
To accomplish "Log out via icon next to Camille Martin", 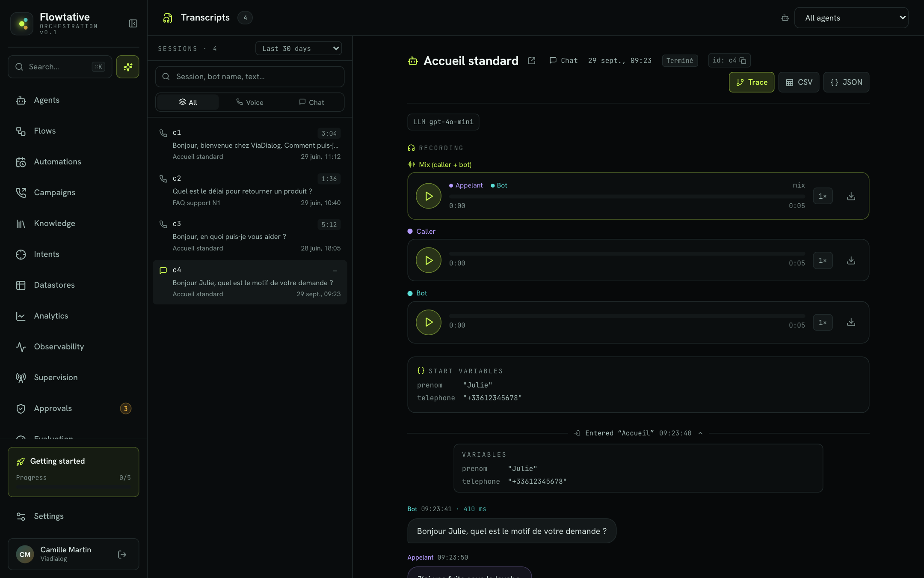I will pyautogui.click(x=122, y=554).
